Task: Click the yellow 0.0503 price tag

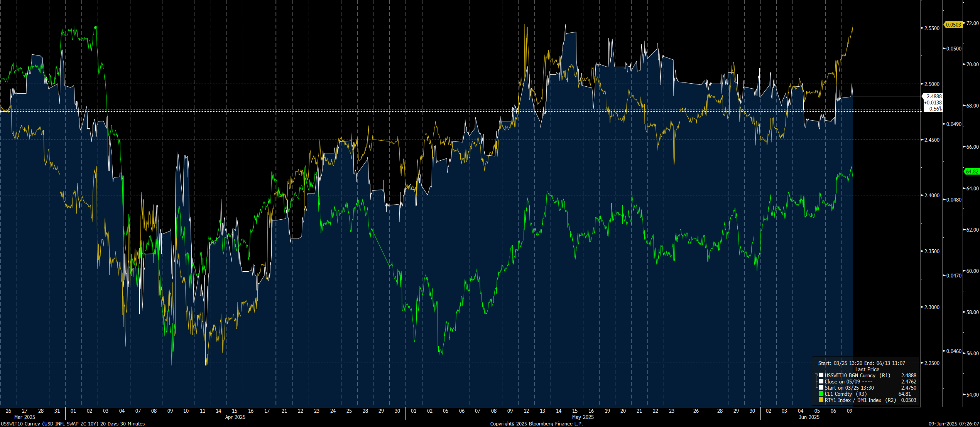Action: pos(953,25)
